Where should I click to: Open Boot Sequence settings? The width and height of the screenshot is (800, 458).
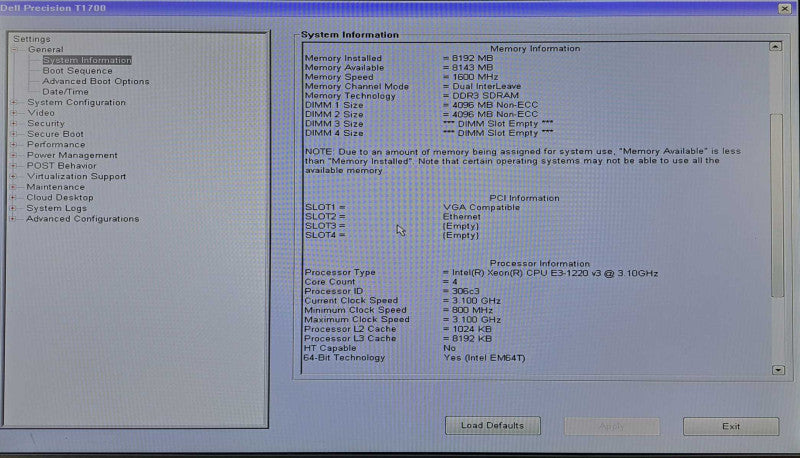77,71
